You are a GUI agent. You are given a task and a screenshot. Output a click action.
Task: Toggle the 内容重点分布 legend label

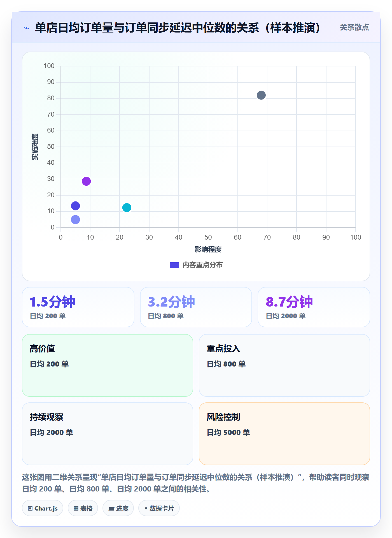pyautogui.click(x=202, y=265)
